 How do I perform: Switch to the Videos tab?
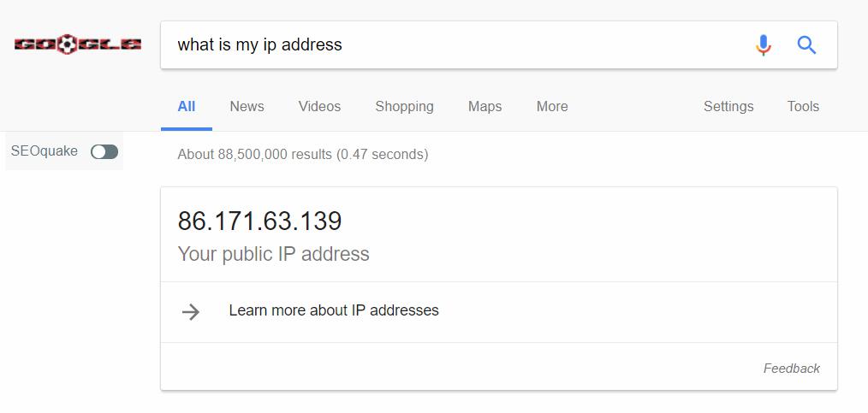pyautogui.click(x=319, y=106)
